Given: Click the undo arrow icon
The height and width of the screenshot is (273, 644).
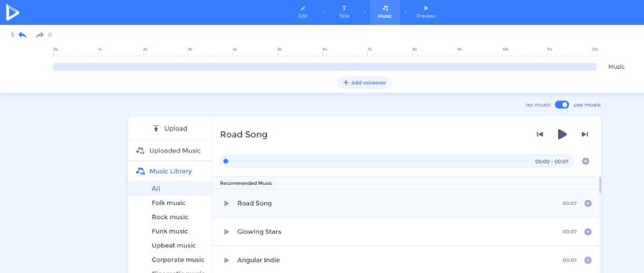Looking at the screenshot, I should tap(23, 35).
